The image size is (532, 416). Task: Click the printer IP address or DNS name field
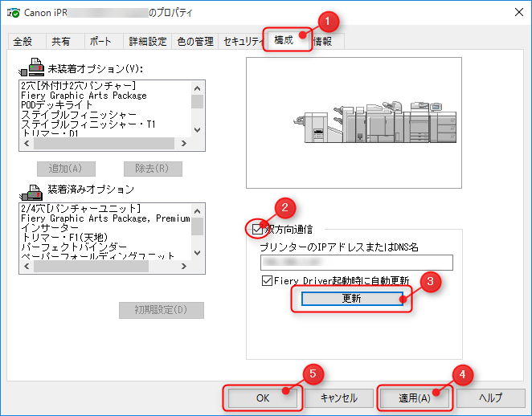(357, 263)
